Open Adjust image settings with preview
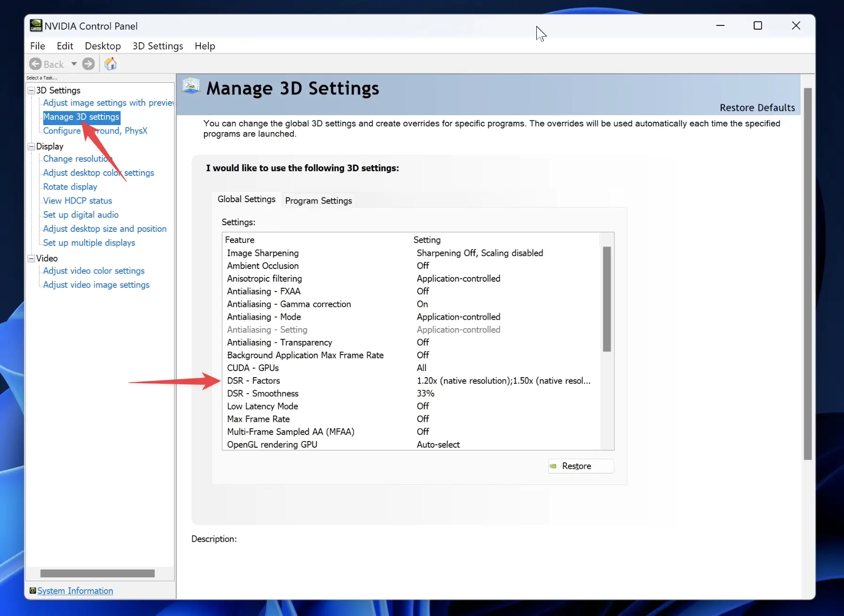844x616 pixels. coord(108,103)
